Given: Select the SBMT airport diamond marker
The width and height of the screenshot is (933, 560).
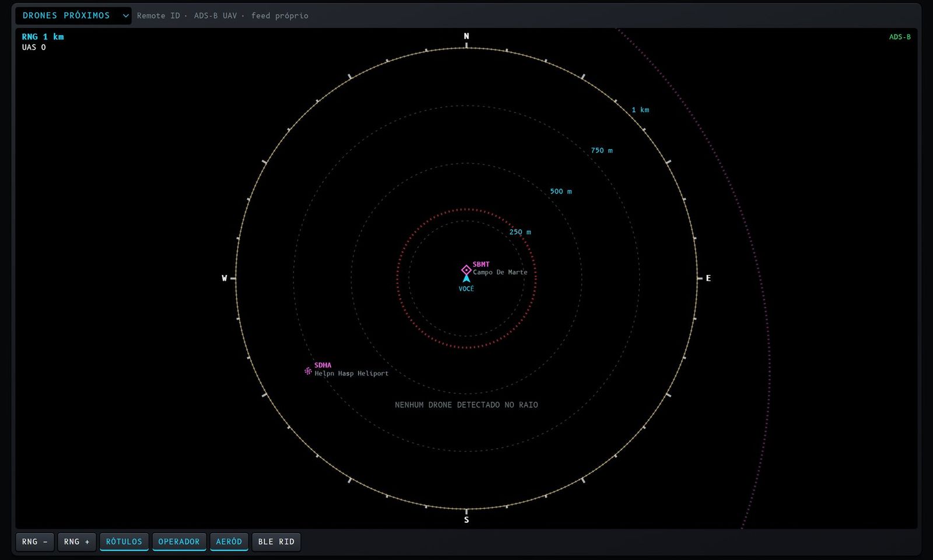Looking at the screenshot, I should click(x=466, y=270).
